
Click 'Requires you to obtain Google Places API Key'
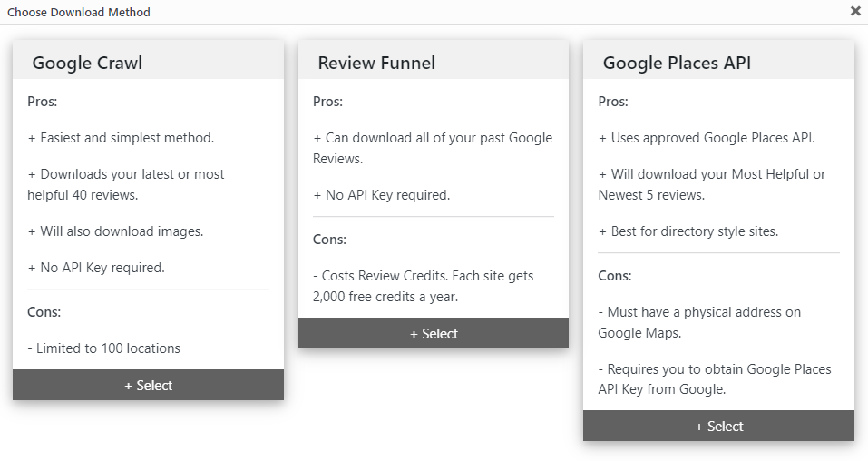click(715, 379)
